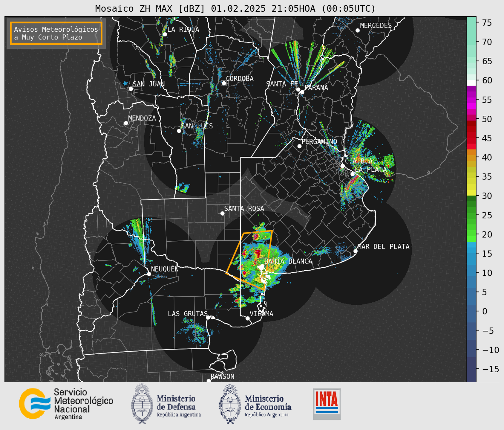Click the Las Grutas marker dot
Screen dimensions: 504x430
point(208,318)
